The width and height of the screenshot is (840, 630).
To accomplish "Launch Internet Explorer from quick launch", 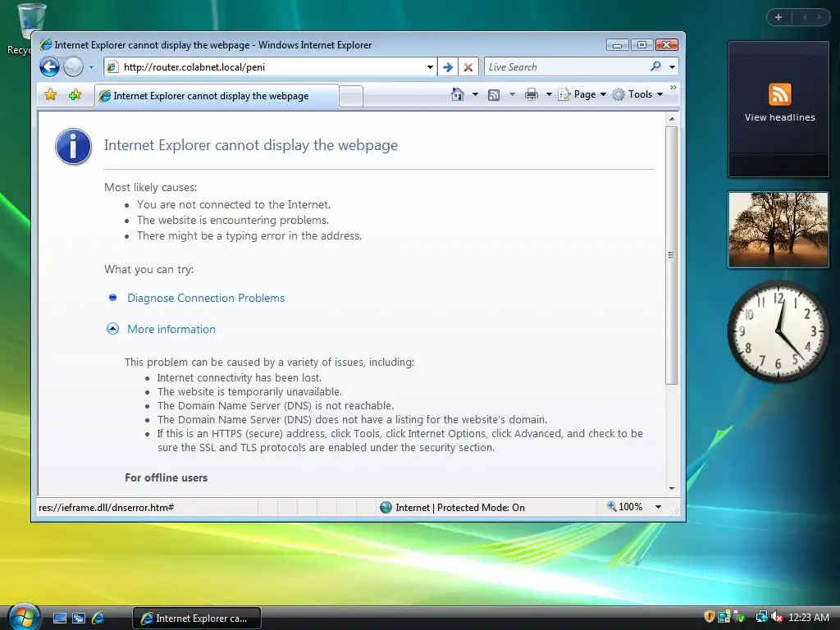I will [x=98, y=619].
